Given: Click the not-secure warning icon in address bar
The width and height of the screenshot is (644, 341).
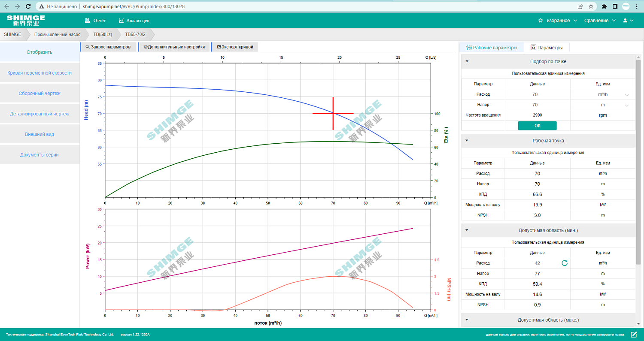Looking at the screenshot, I should pos(41,6).
